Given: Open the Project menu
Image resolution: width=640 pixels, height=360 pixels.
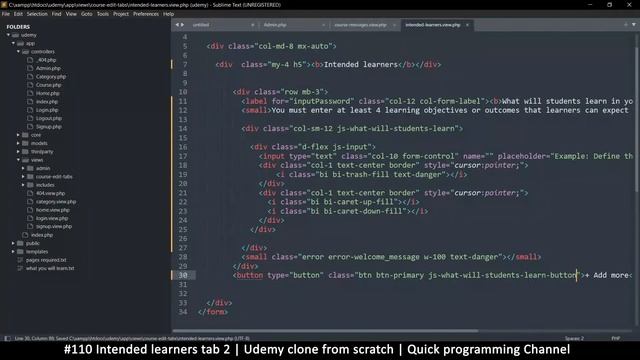Looking at the screenshot, I should point(121,14).
